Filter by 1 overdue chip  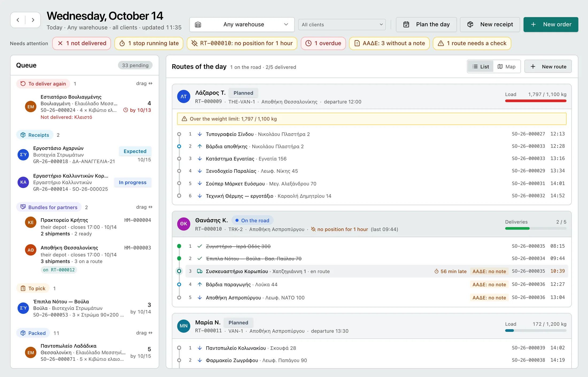pyautogui.click(x=323, y=43)
